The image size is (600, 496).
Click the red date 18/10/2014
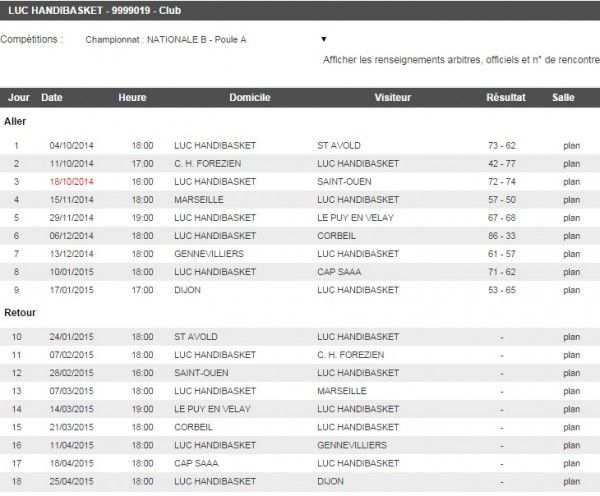71,181
